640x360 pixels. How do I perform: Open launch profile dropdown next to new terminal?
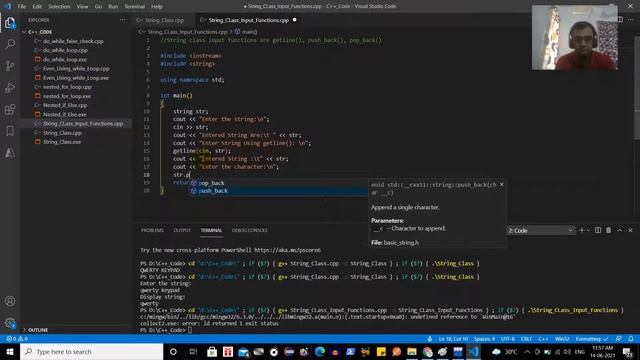click(588, 230)
